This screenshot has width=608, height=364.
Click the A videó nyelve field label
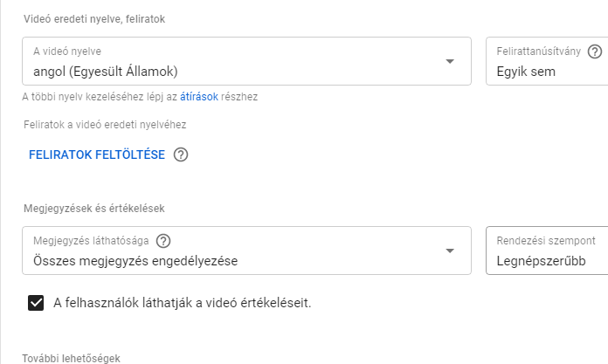pyautogui.click(x=67, y=52)
